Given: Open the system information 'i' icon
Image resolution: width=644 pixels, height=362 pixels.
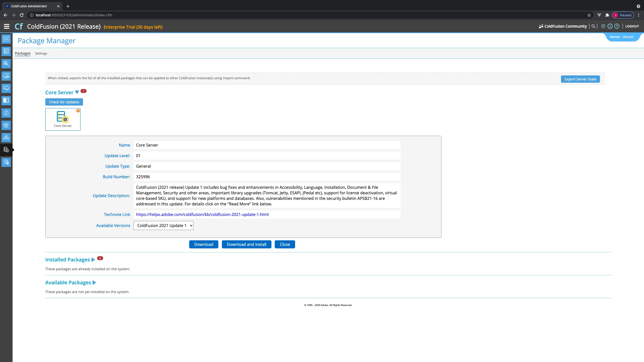Looking at the screenshot, I should 610,26.
